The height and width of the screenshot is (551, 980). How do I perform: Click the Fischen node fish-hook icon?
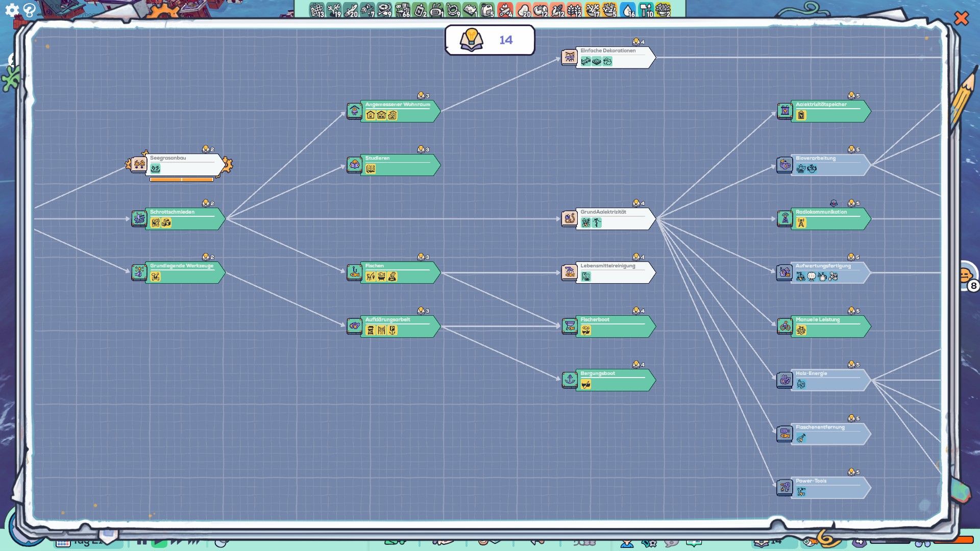pos(354,272)
